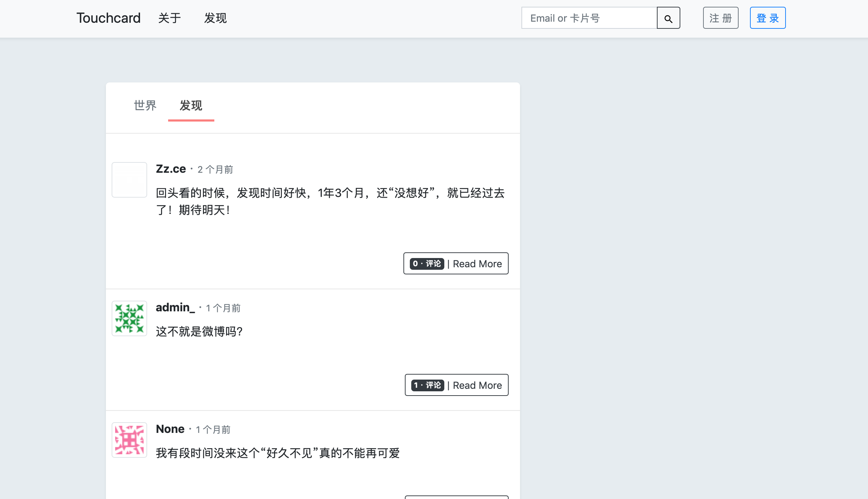Focus the 'Email or 卡片号' search field
This screenshot has width=868, height=499.
[589, 18]
